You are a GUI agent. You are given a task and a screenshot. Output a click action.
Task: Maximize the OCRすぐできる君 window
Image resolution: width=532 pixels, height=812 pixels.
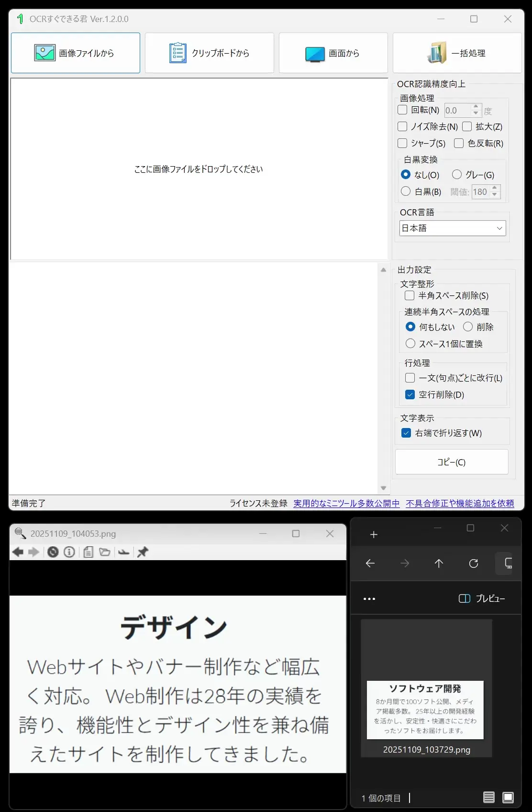(474, 19)
